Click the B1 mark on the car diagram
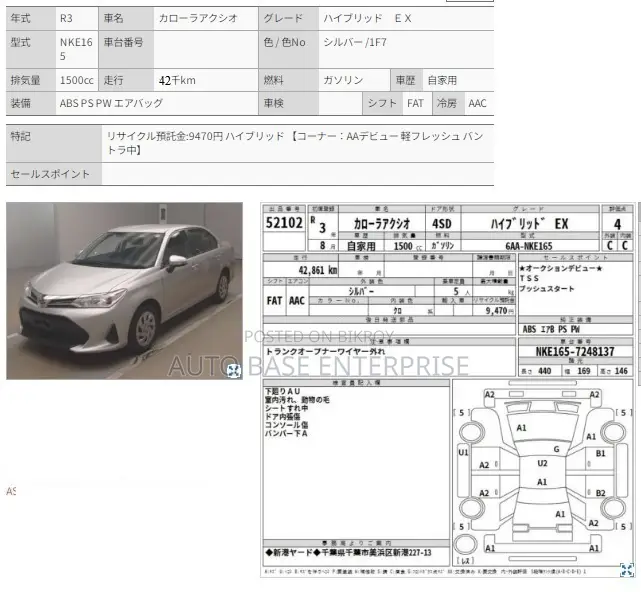 point(600,453)
